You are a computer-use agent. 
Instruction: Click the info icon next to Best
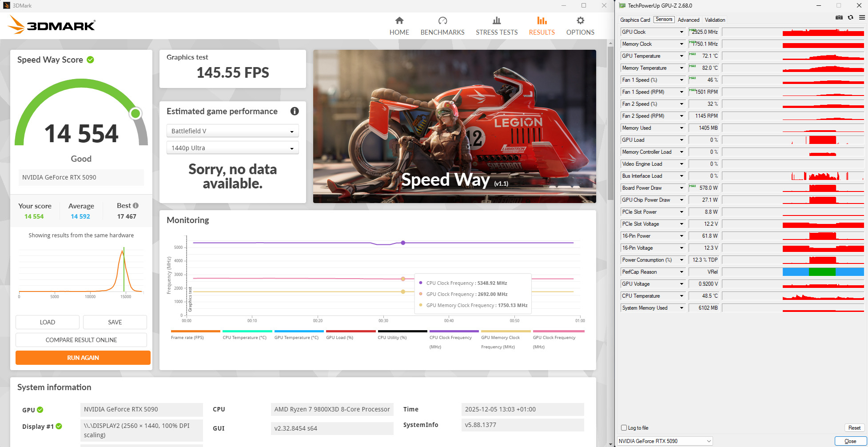click(135, 206)
